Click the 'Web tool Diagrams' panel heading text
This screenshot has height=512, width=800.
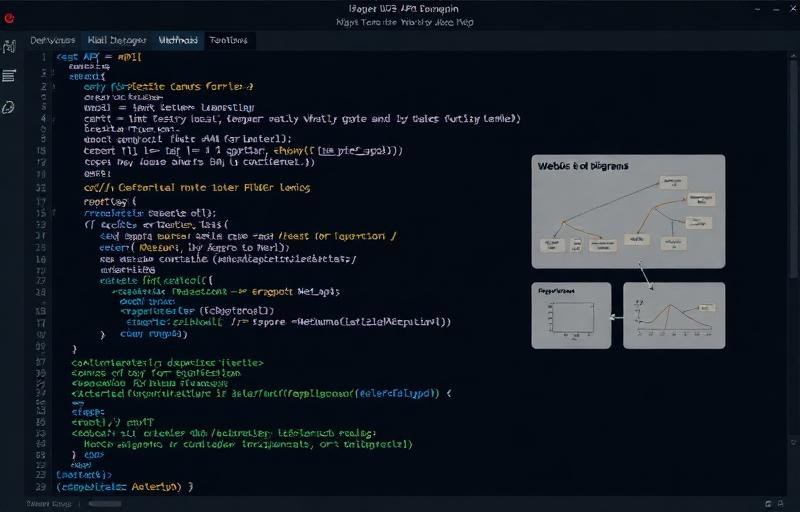583,166
